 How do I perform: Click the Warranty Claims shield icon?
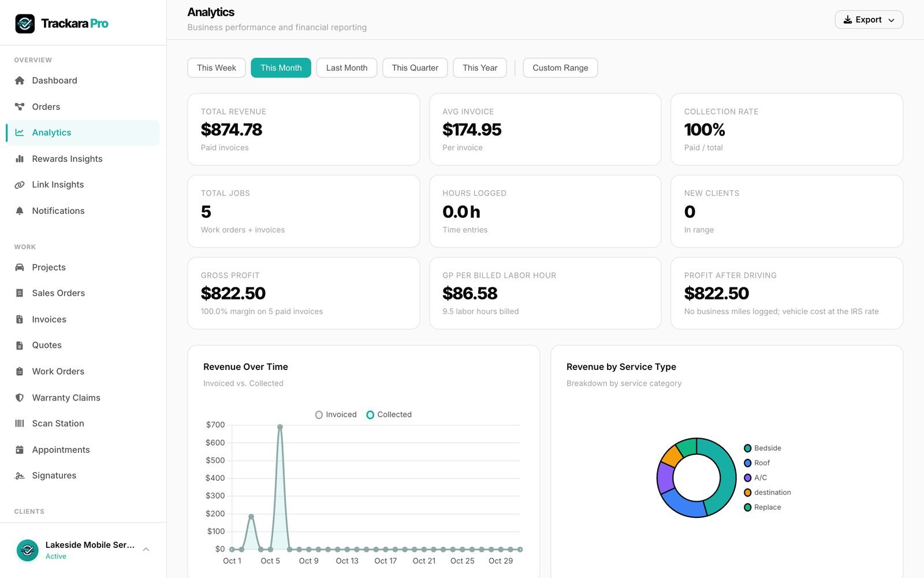(20, 398)
